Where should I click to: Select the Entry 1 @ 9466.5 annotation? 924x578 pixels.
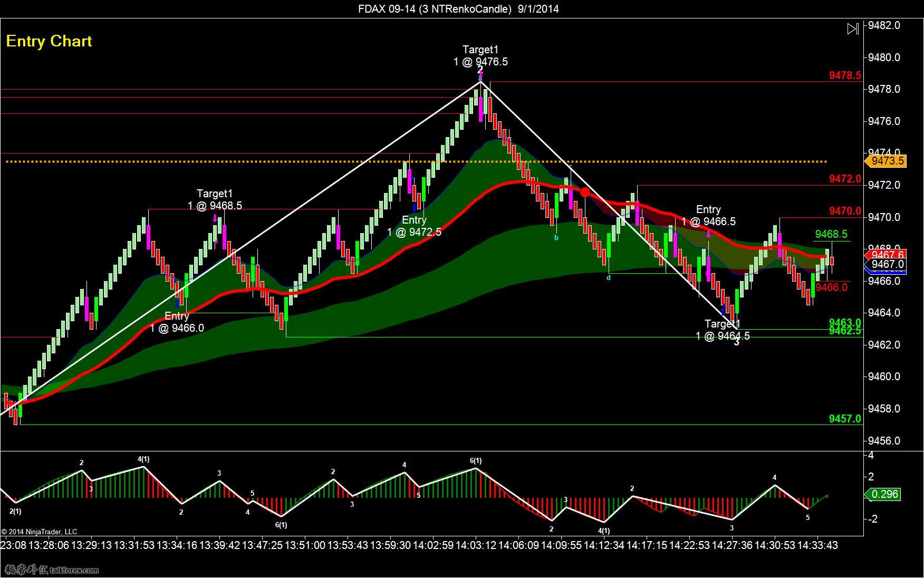(x=708, y=215)
